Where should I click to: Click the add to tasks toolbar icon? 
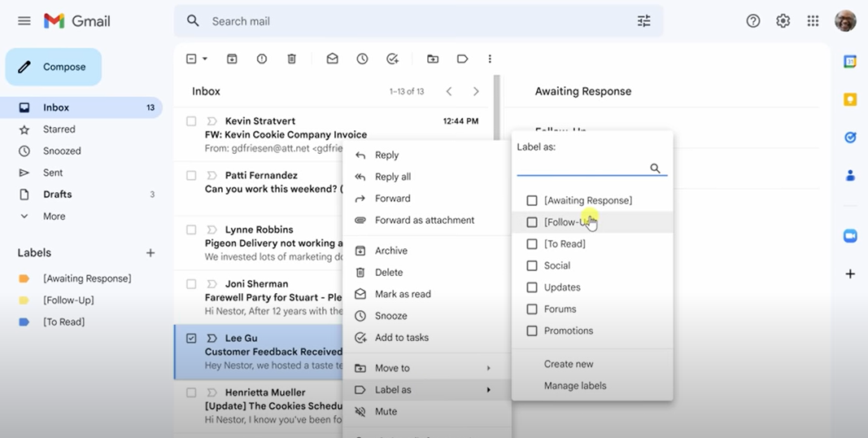click(392, 59)
